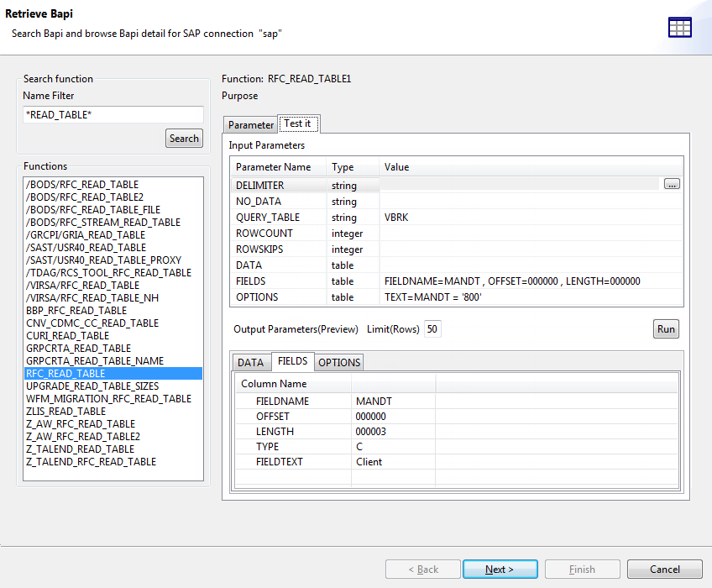712x588 pixels.
Task: Click the Next button at the bottom
Action: pos(500,569)
